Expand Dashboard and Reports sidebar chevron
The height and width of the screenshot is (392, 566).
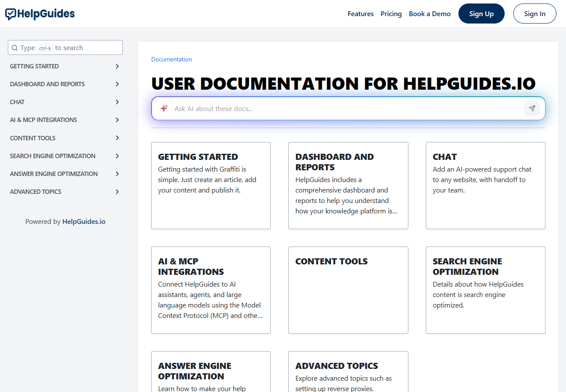117,84
